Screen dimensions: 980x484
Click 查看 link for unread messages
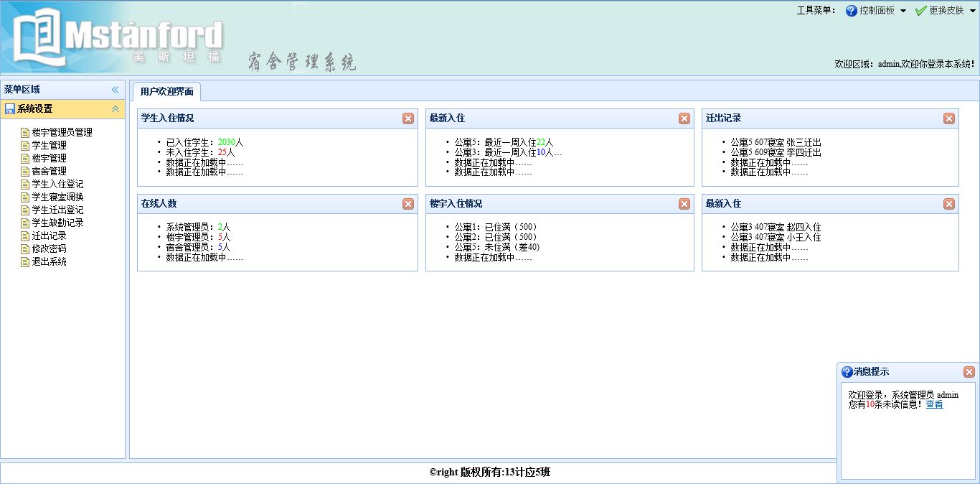pyautogui.click(x=934, y=404)
